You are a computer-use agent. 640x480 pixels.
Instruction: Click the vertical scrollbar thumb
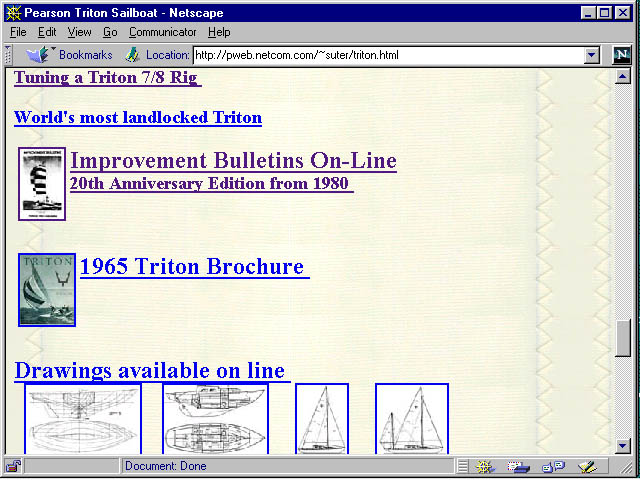(622, 338)
